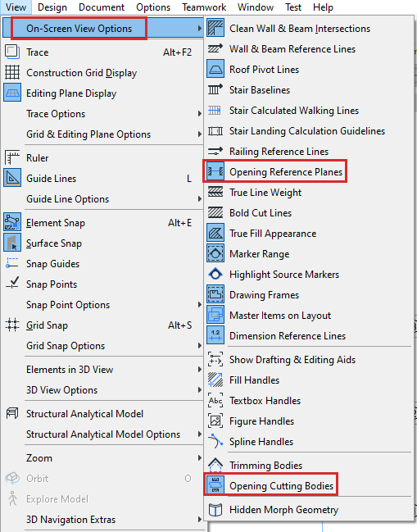The width and height of the screenshot is (417, 532).
Task: Click the Clean Wall & Beam Intersections icon
Action: click(x=215, y=28)
